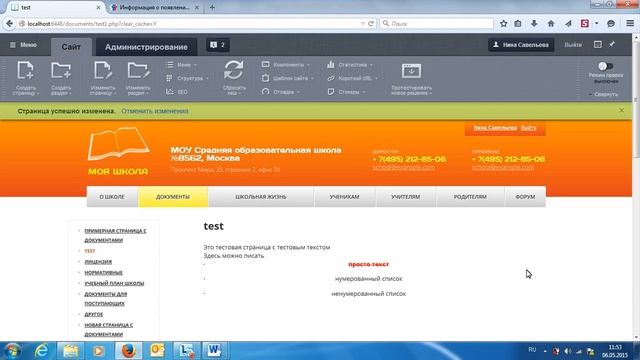The height and width of the screenshot is (360, 640).
Task: Click the Windows Start button
Action: click(x=12, y=351)
